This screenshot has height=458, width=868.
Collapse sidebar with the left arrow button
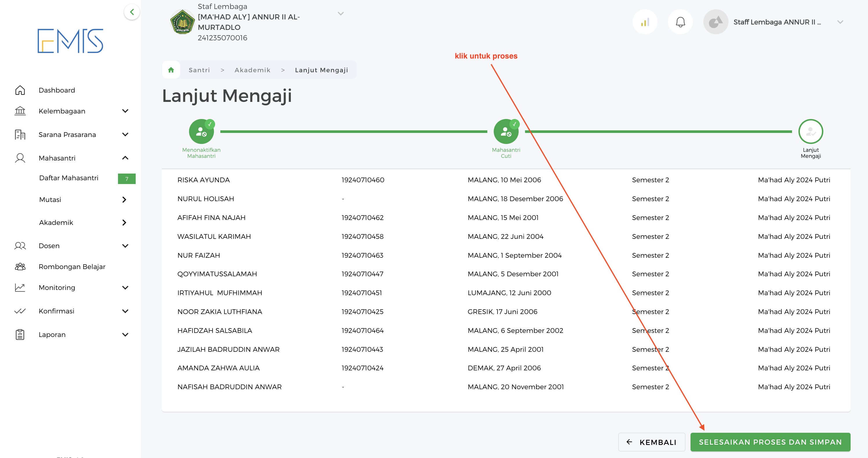[x=132, y=12]
